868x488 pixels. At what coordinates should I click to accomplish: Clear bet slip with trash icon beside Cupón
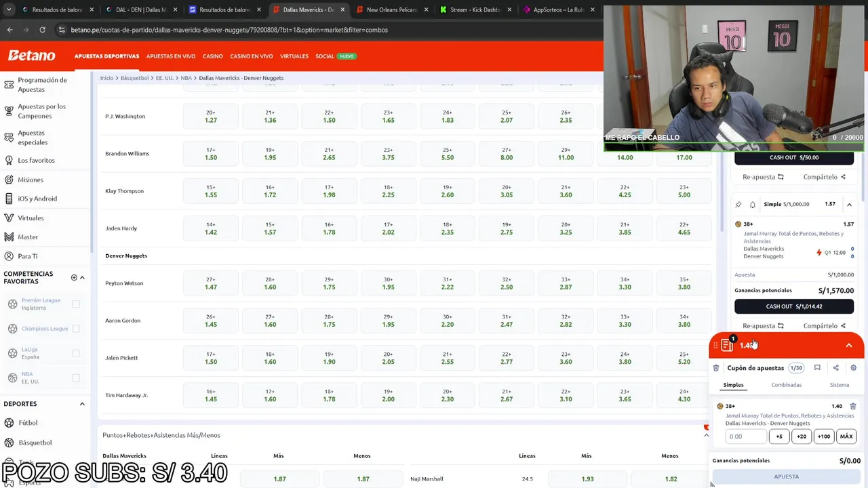pyautogui.click(x=716, y=368)
